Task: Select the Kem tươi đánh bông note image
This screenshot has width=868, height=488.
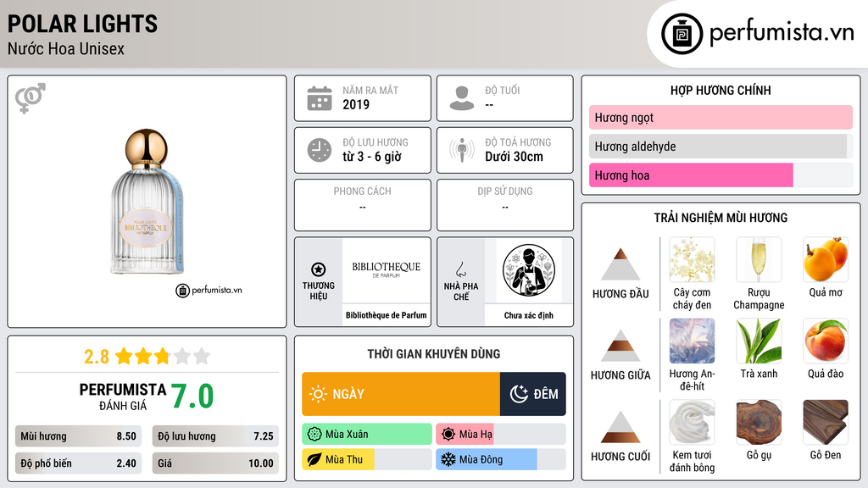Action: [692, 422]
